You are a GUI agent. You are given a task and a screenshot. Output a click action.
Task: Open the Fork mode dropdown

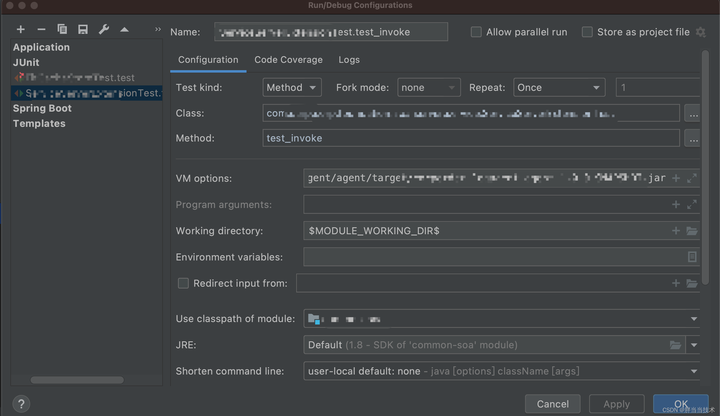pos(428,88)
